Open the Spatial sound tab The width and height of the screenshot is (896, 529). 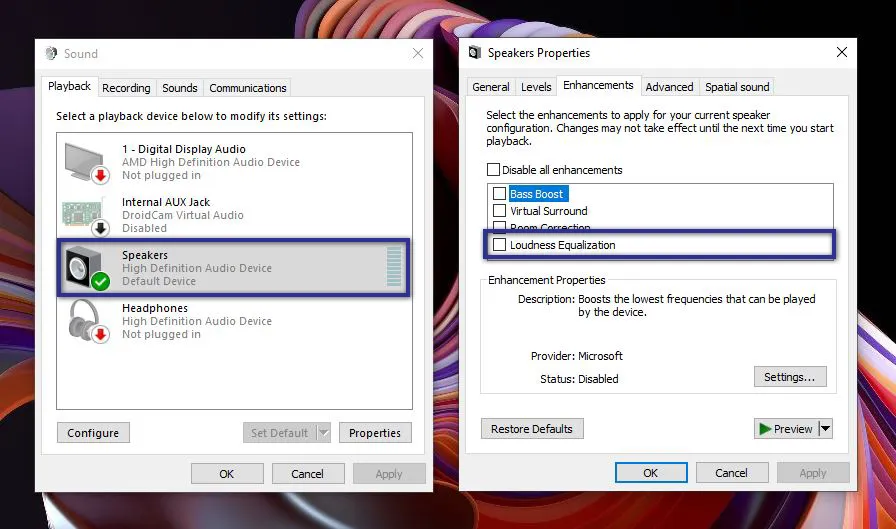[x=737, y=87]
